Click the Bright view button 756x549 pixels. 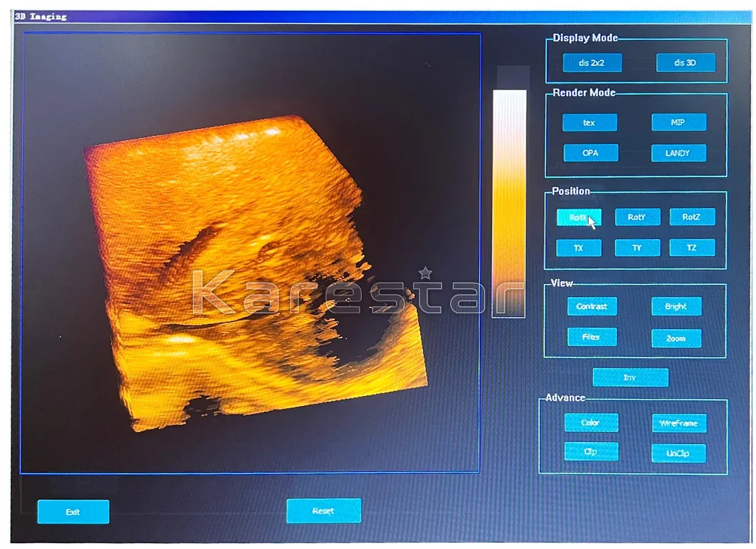(676, 306)
